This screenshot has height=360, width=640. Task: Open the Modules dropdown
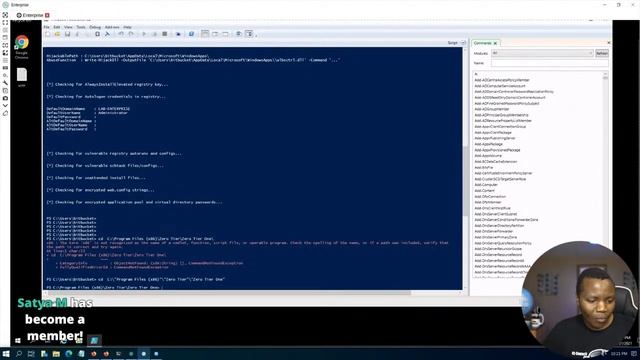(x=542, y=53)
